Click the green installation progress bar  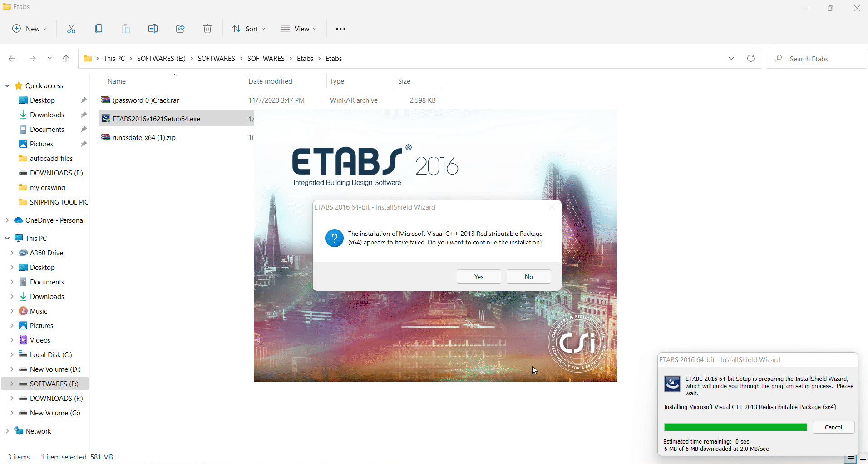pos(735,427)
